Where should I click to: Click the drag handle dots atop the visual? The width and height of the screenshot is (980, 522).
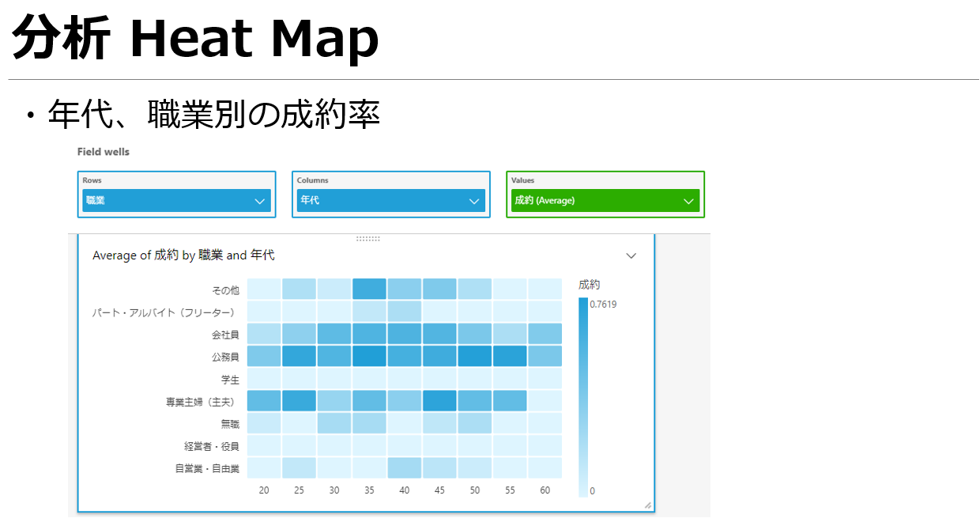[368, 238]
